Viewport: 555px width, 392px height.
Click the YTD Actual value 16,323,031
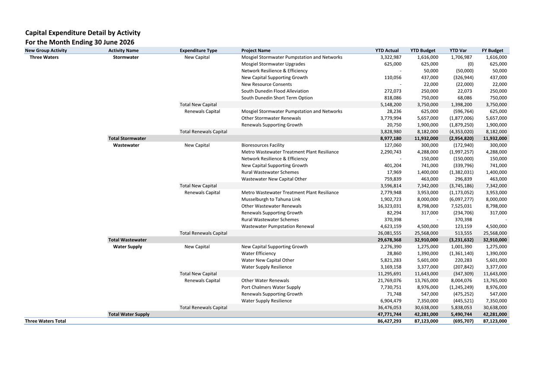(x=389, y=206)
